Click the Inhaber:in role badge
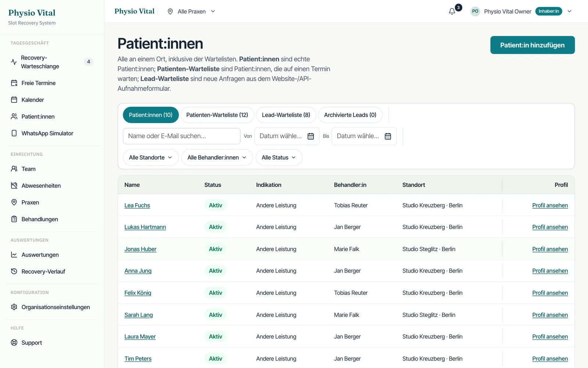This screenshot has height=368, width=588. pyautogui.click(x=549, y=11)
